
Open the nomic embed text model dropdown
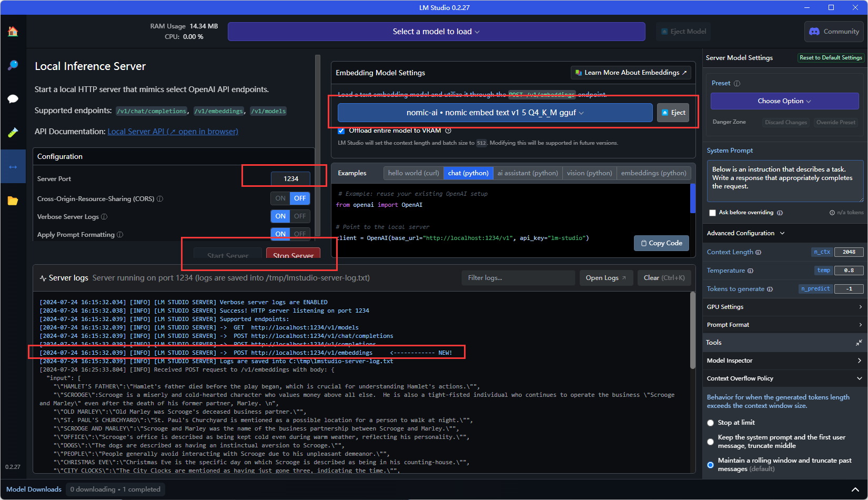pyautogui.click(x=495, y=113)
